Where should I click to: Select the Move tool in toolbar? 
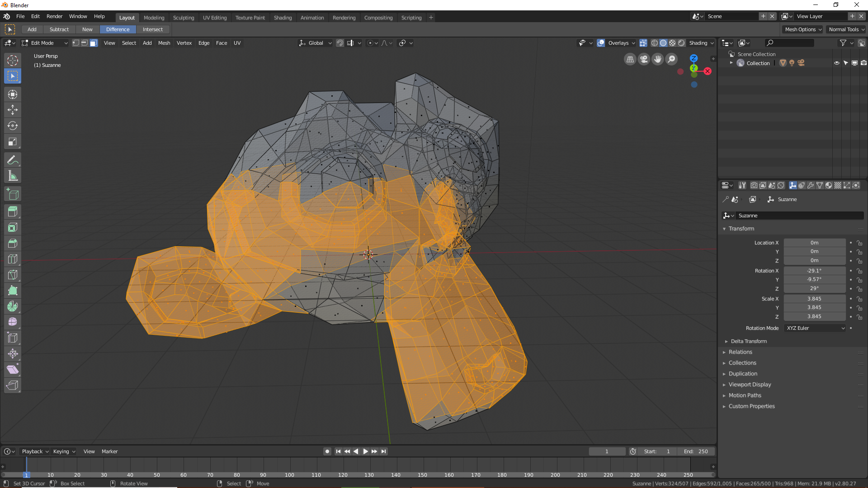click(x=13, y=110)
